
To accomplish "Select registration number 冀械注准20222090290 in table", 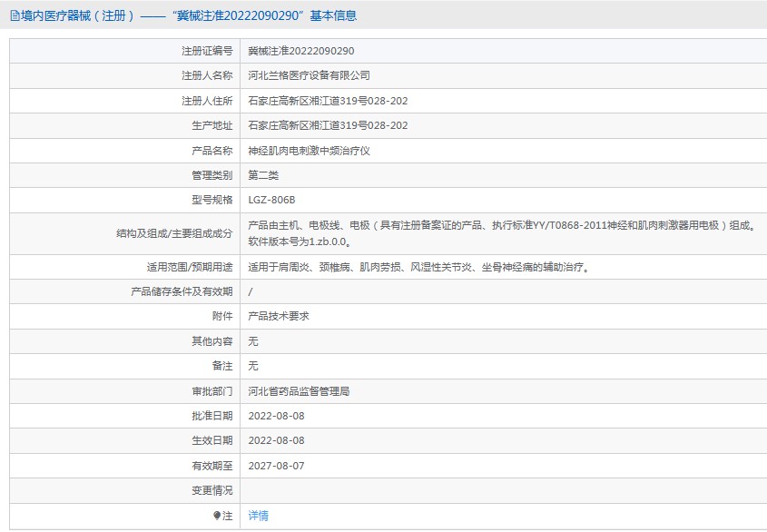I will tap(300, 52).
